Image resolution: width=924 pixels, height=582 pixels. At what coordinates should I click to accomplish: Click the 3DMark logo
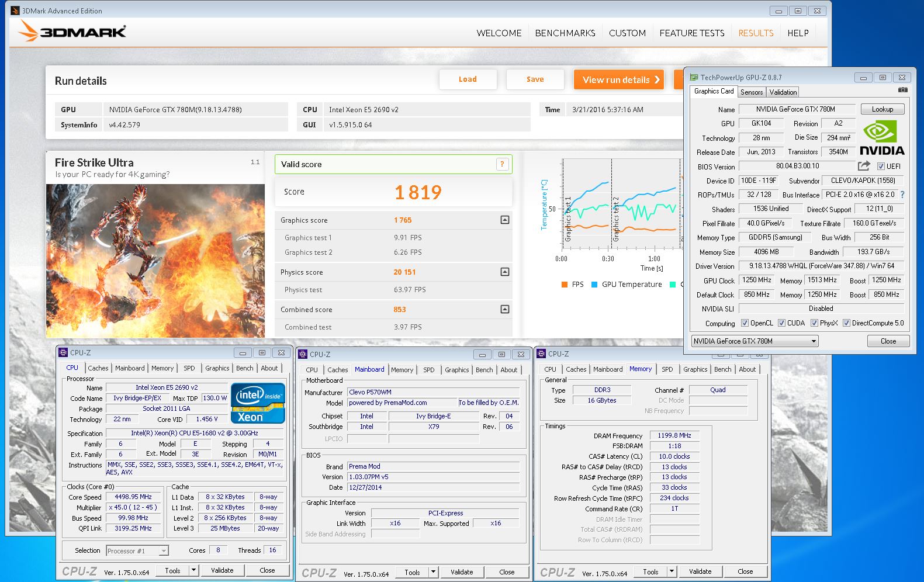(72, 32)
